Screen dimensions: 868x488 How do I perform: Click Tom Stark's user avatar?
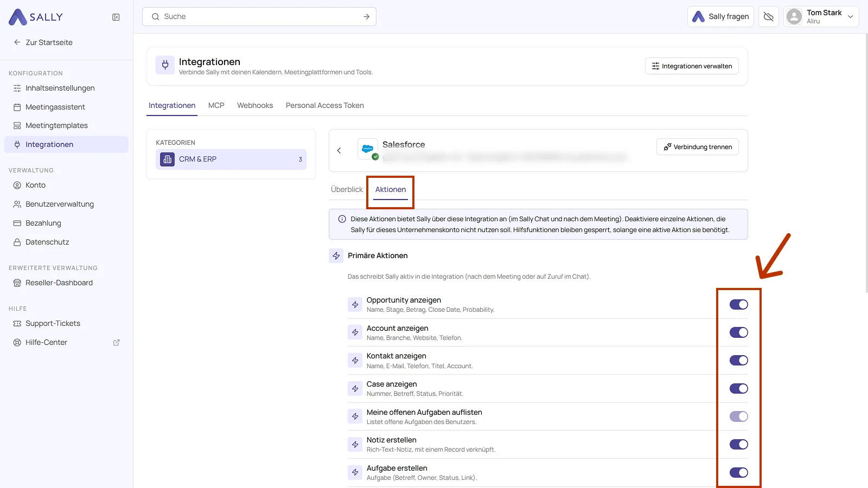(x=794, y=17)
